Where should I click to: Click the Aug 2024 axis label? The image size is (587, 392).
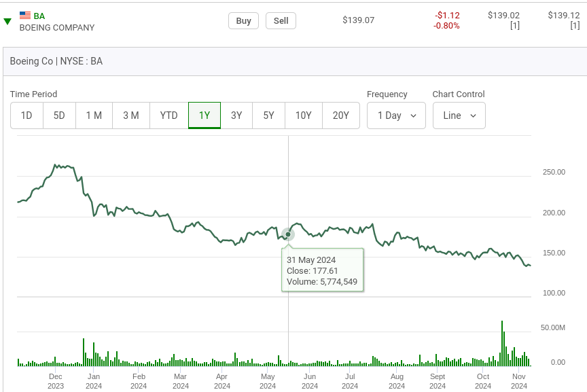(x=397, y=381)
